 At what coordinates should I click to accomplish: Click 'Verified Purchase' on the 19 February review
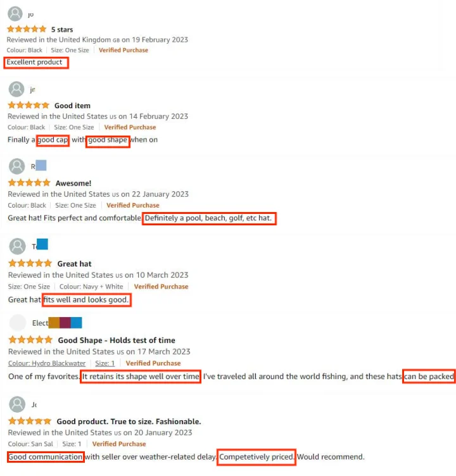tap(123, 50)
